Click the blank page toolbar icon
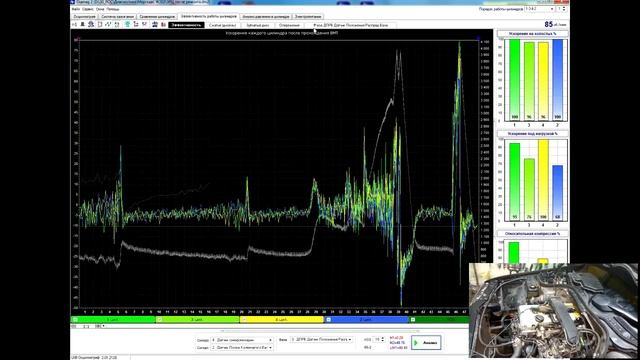Image resolution: width=640 pixels, height=360 pixels. [x=100, y=25]
